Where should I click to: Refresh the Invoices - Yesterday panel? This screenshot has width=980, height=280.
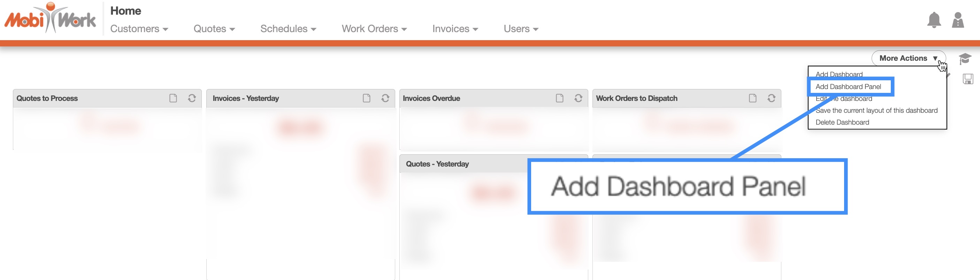click(x=385, y=98)
